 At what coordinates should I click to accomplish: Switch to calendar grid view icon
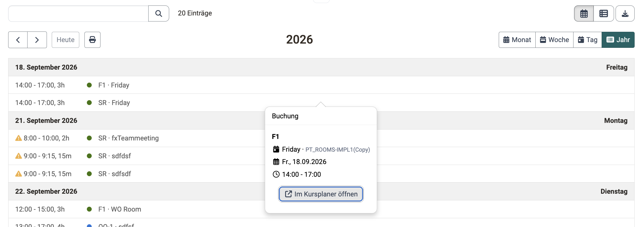click(x=584, y=13)
